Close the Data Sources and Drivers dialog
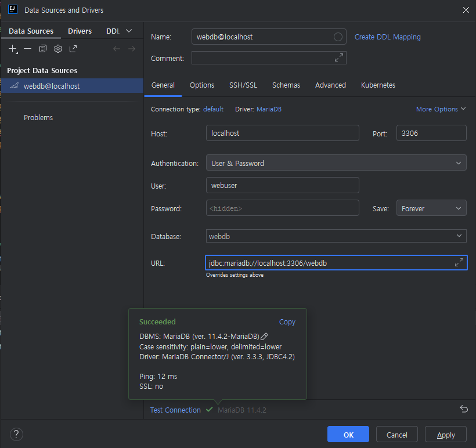This screenshot has height=448, width=476. point(466,10)
